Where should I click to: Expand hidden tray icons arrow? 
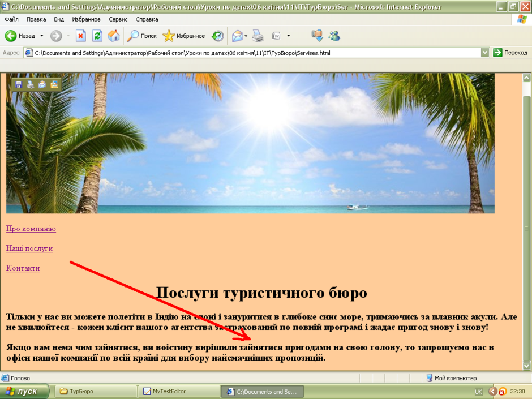click(492, 392)
